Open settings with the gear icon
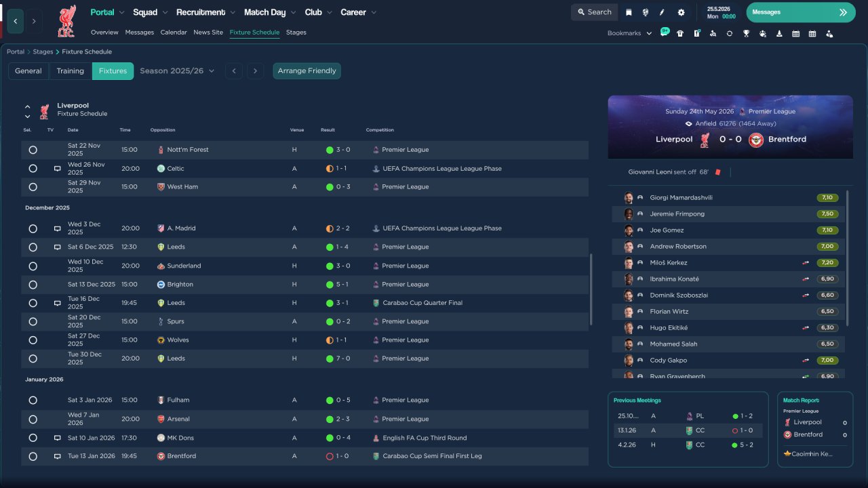Viewport: 868px width, 488px height. click(x=681, y=12)
